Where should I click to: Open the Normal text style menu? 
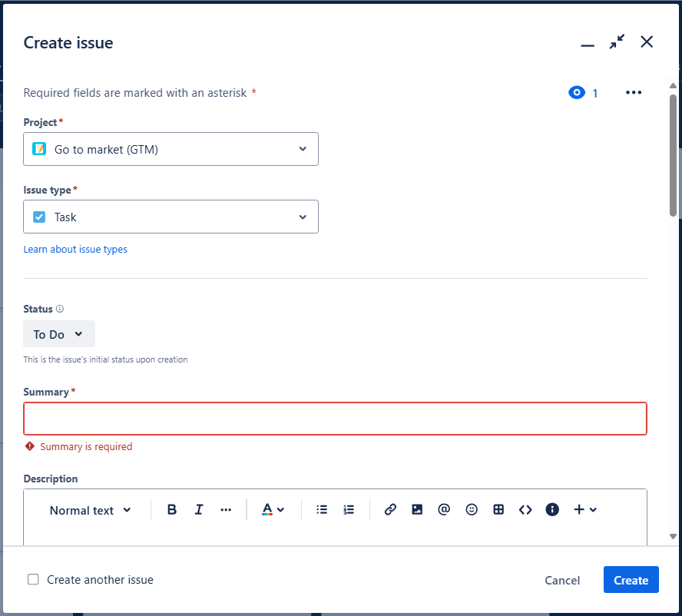pyautogui.click(x=90, y=510)
